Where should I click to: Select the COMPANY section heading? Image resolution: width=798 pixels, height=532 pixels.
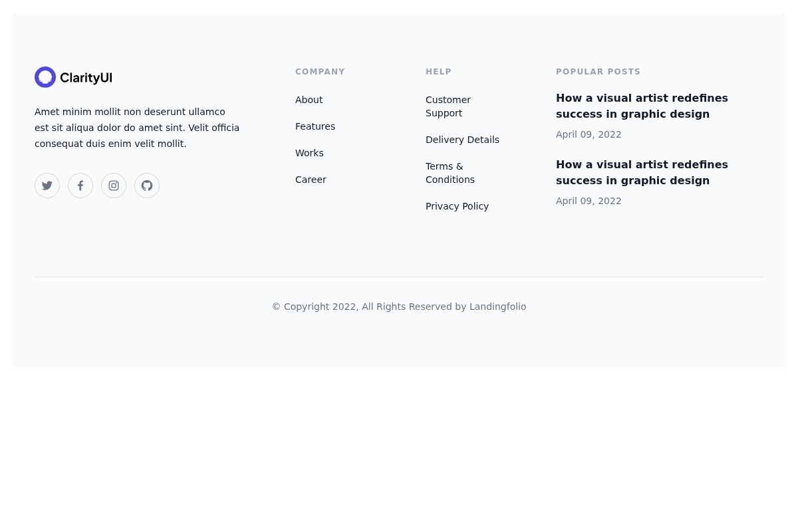click(x=320, y=72)
